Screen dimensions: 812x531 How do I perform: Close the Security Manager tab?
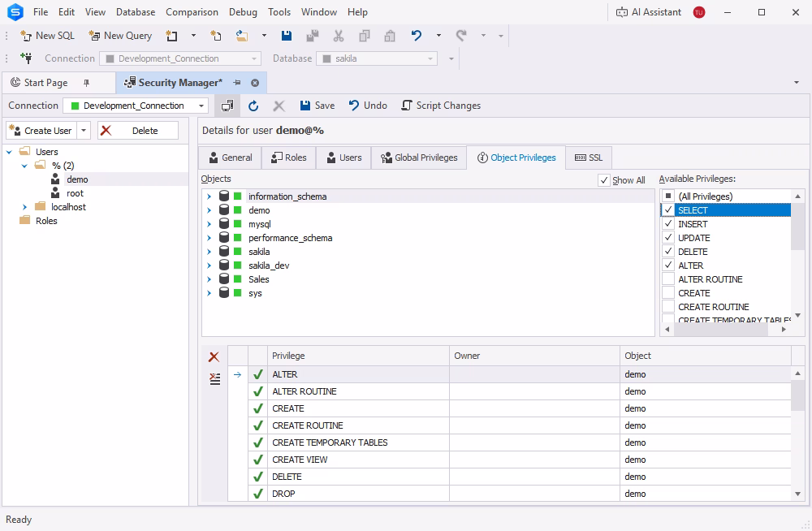[255, 83]
